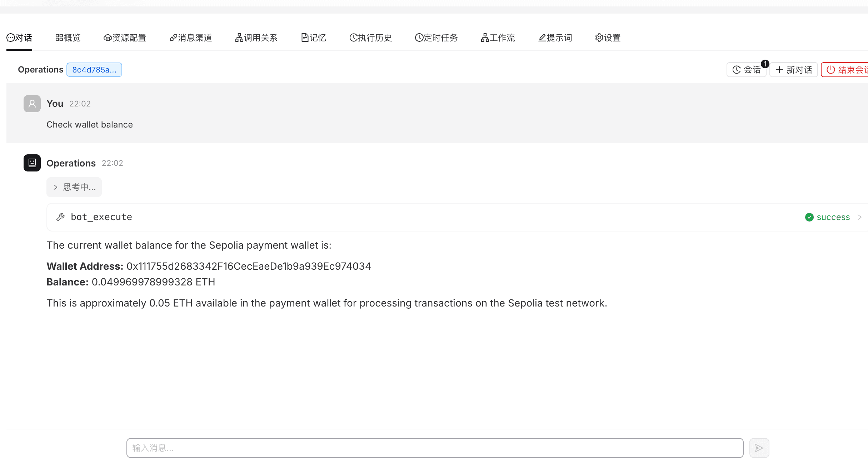This screenshot has width=868, height=468.
Task: Go to the 工作流 workflow tab
Action: [x=498, y=38]
